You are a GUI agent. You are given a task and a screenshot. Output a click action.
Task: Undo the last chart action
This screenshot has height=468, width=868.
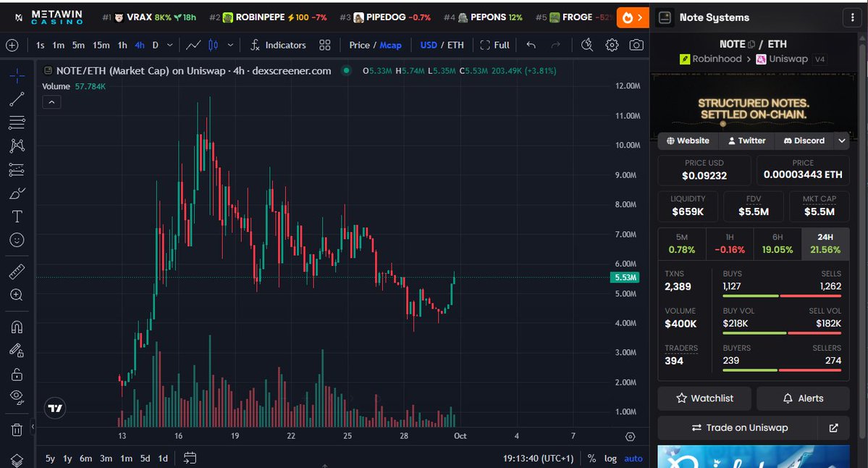tap(531, 46)
